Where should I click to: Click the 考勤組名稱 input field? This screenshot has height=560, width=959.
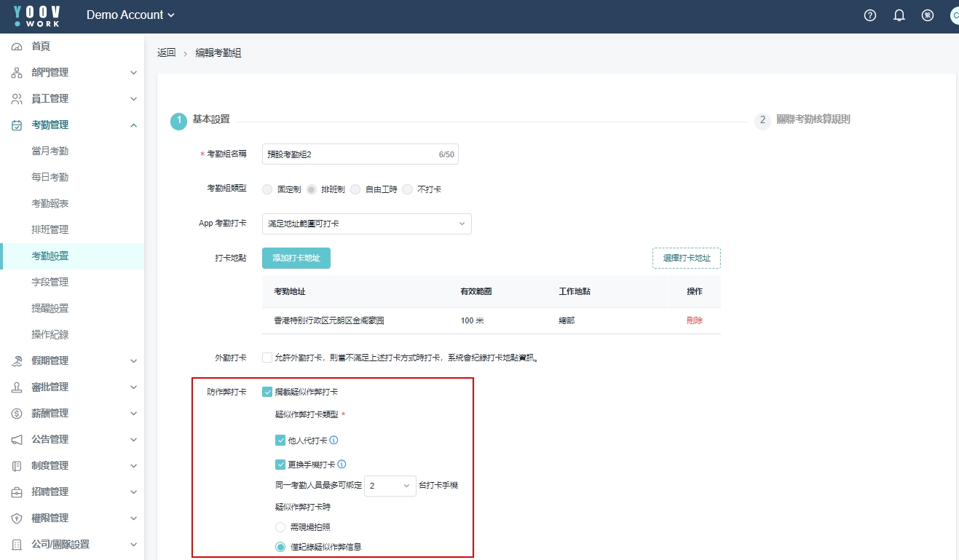[x=350, y=154]
